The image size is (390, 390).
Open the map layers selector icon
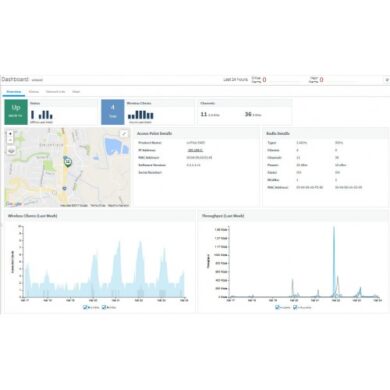11,151
